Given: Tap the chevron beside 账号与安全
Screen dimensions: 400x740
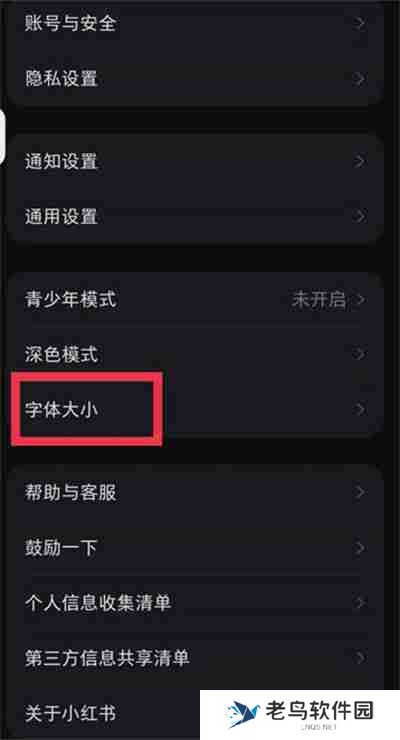Looking at the screenshot, I should click(360, 23).
